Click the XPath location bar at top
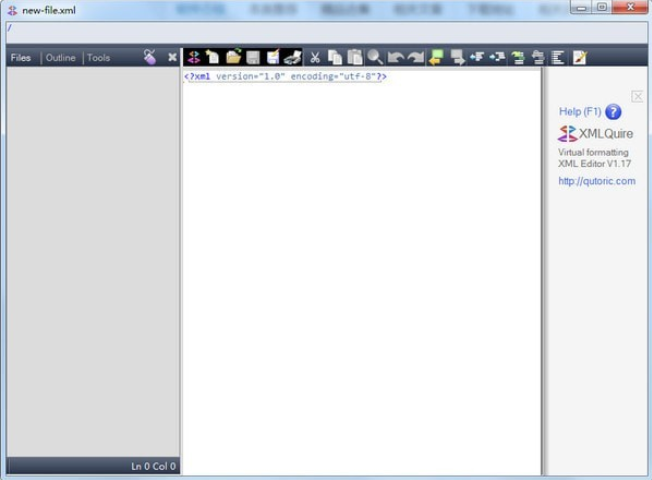 326,32
